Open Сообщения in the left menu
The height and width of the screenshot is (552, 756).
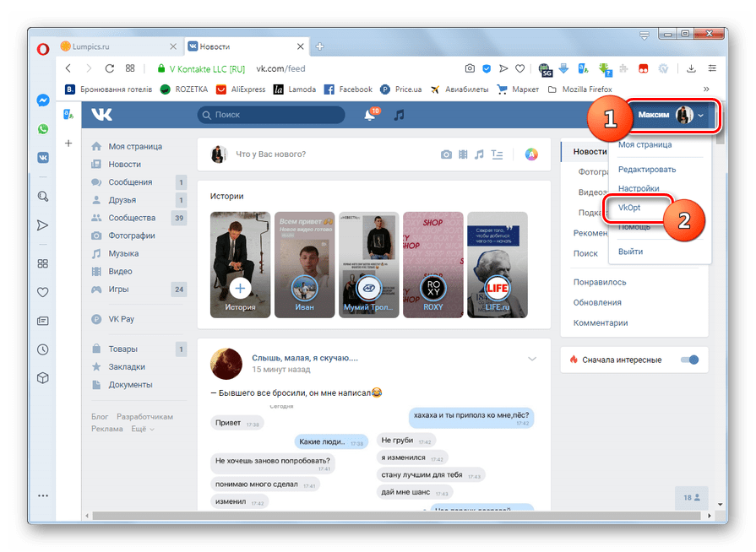coord(130,182)
